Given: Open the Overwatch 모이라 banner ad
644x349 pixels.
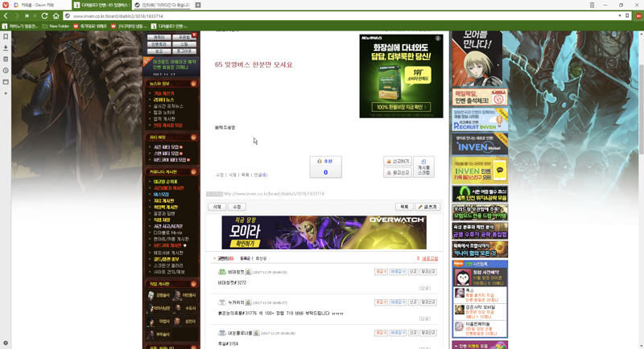Looking at the screenshot, I should click(324, 232).
